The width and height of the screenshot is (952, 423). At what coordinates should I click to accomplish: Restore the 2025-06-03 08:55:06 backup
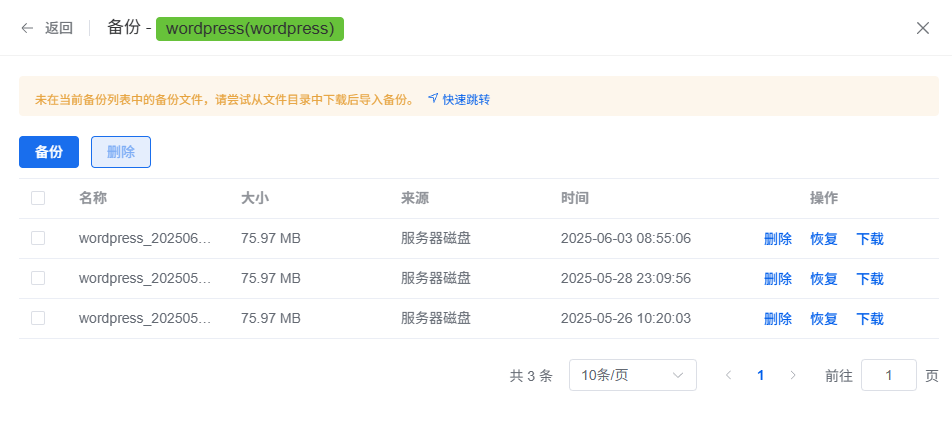tap(824, 239)
